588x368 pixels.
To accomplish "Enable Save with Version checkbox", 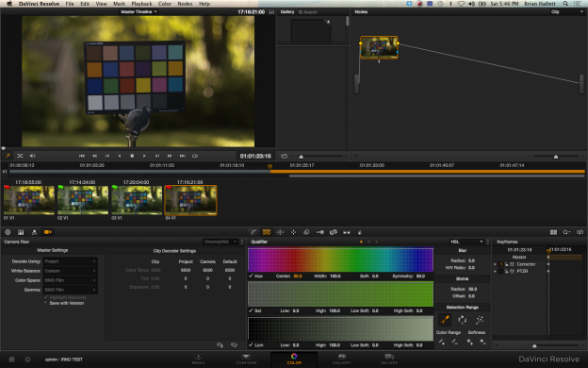I will pos(46,303).
